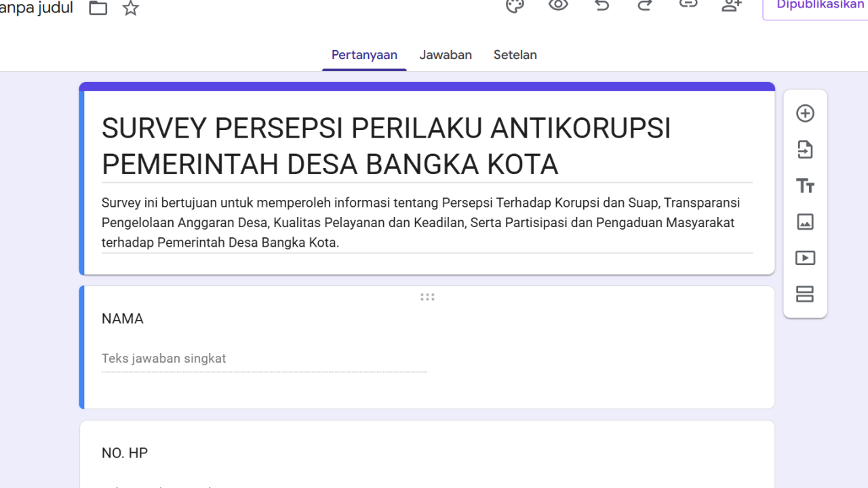The height and width of the screenshot is (488, 868).
Task: Edit the survey title heading
Action: pos(427,146)
